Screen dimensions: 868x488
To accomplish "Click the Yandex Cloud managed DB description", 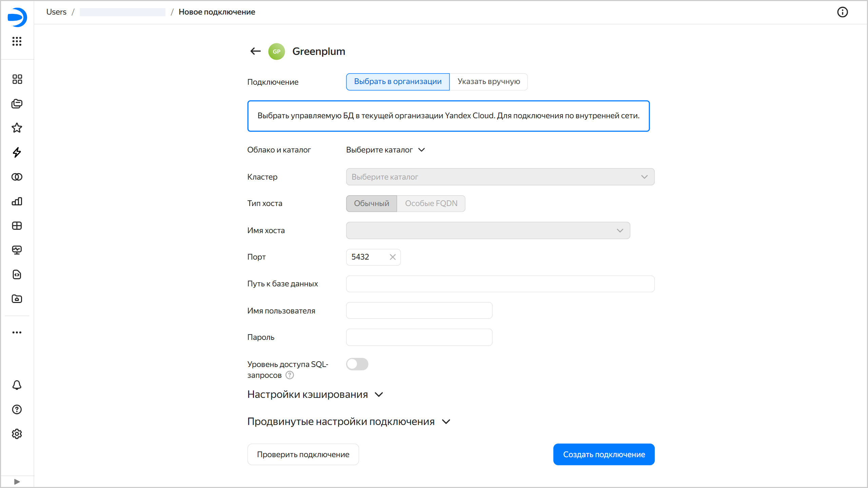I will click(448, 116).
